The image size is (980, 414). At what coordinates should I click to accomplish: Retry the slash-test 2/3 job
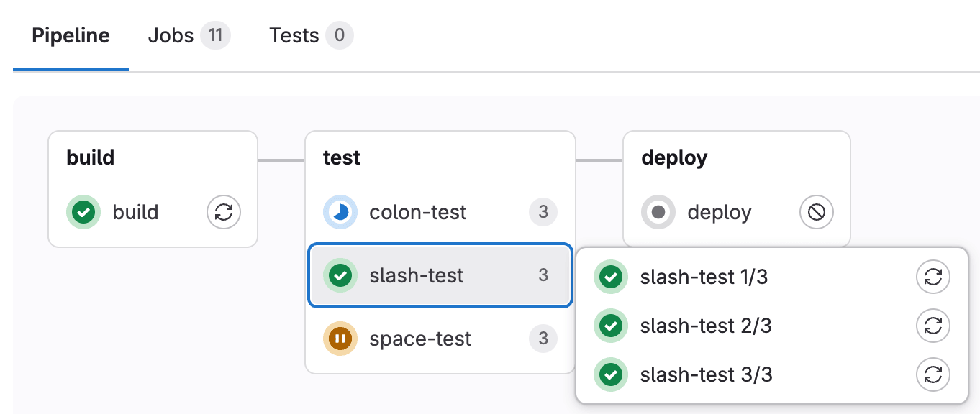pyautogui.click(x=933, y=326)
